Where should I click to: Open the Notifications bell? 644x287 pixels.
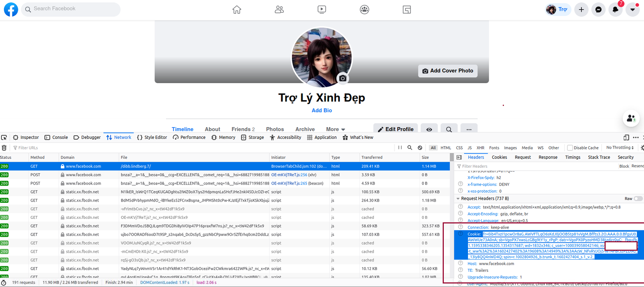tap(616, 9)
